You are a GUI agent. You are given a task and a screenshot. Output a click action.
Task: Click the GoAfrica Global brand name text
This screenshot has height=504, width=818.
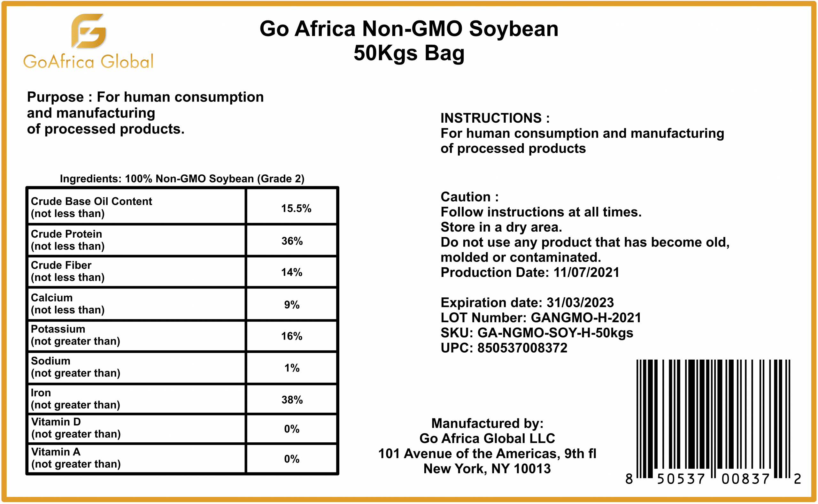[x=89, y=62]
